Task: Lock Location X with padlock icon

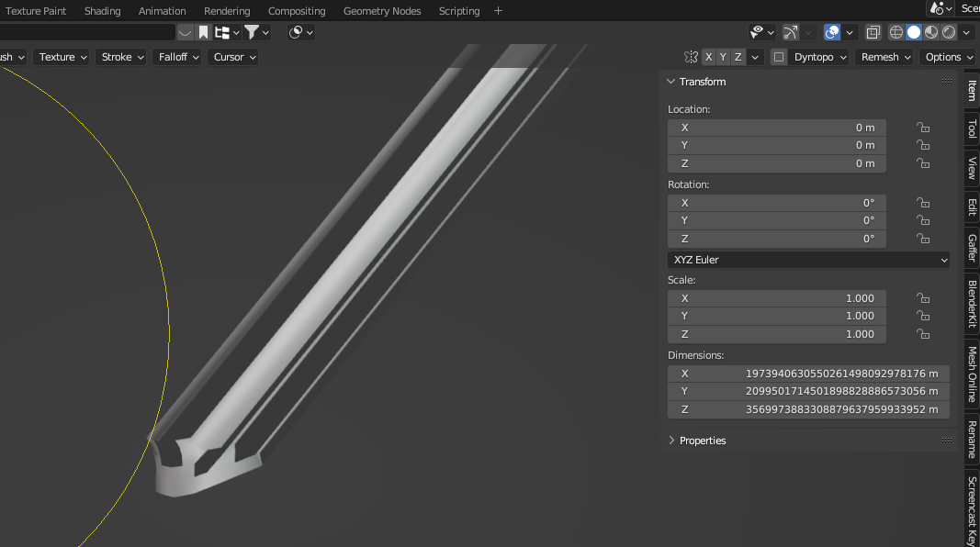Action: click(923, 128)
